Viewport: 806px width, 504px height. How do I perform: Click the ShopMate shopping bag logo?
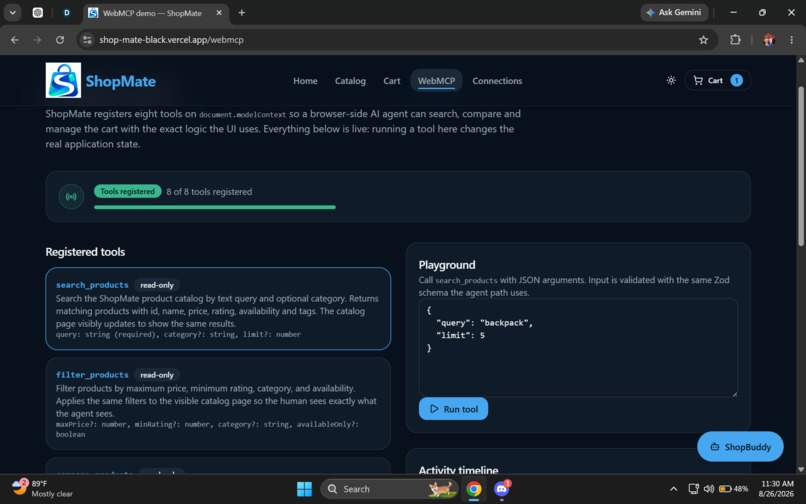tap(63, 80)
